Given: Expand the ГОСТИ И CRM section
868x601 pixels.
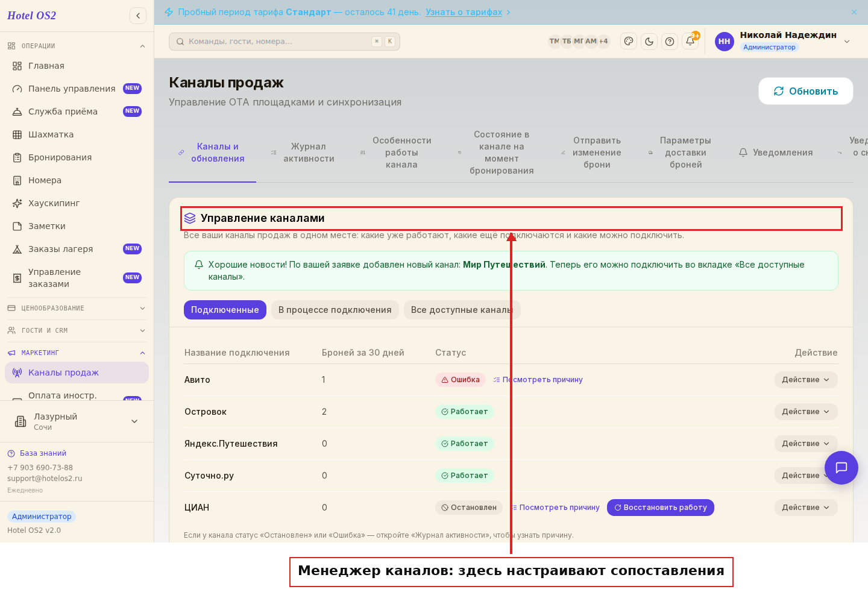Looking at the screenshot, I should [77, 330].
